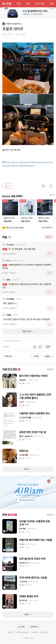Tap the notification bell icon below the post
This screenshot has height=644, width=56.
point(43,186)
